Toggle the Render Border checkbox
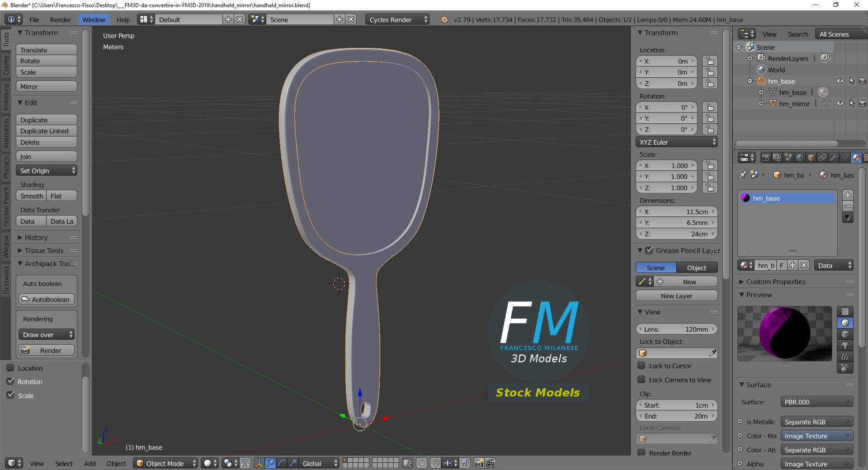 [x=642, y=452]
